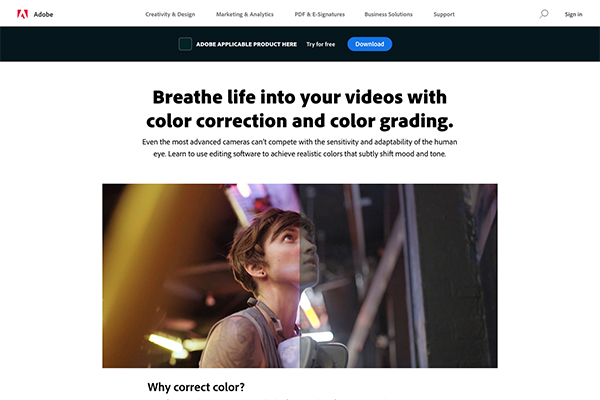Screen dimensions: 600x400
Task: Click the Breathe life into your videos headline
Action: tap(300, 109)
